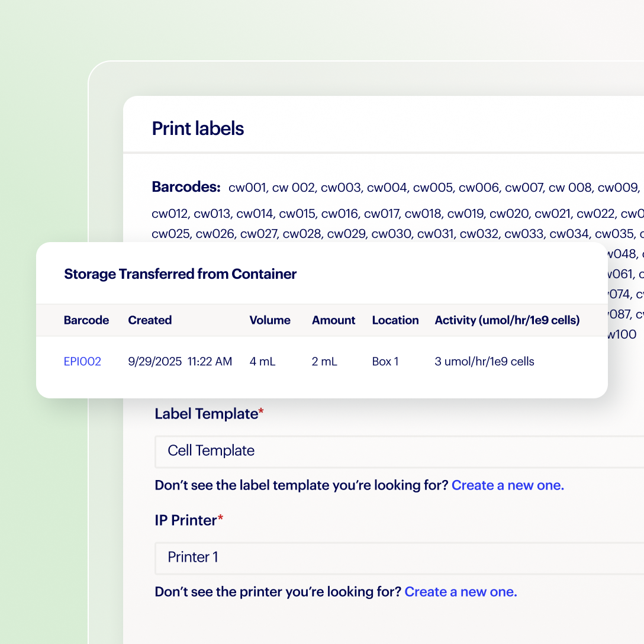Select barcode cw012 in the Barcodes list
Screen dimensions: 644x644
pyautogui.click(x=169, y=214)
